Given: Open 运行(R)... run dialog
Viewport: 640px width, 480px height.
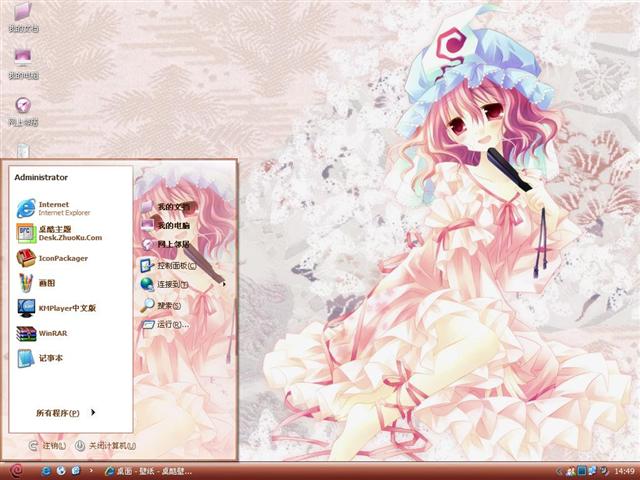Looking at the screenshot, I should (x=165, y=324).
